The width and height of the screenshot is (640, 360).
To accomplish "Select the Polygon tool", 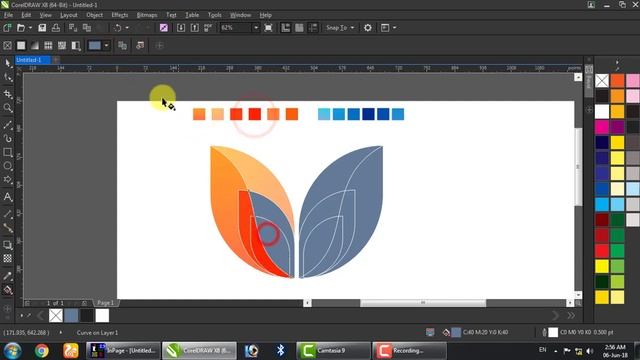I will click(7, 180).
